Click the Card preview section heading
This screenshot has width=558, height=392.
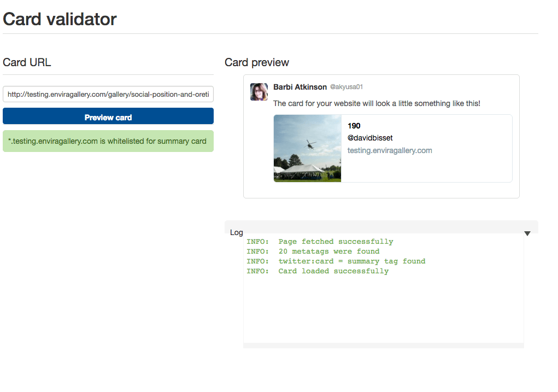[257, 62]
